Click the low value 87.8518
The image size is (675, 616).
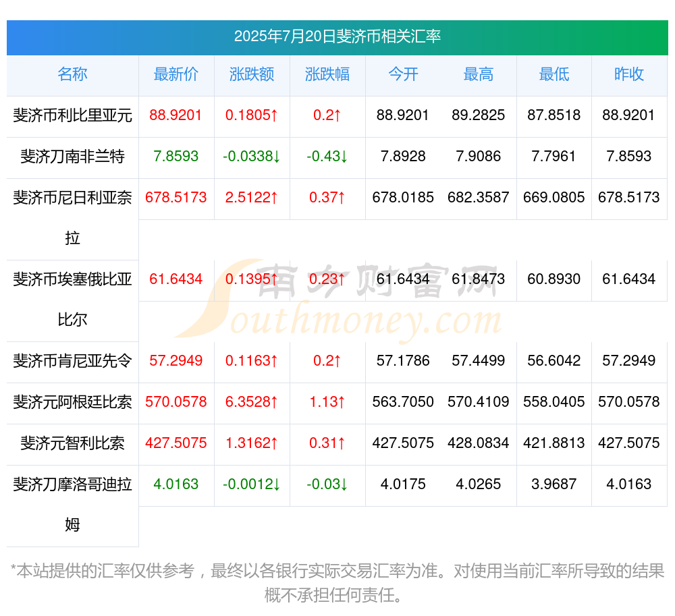click(x=554, y=115)
